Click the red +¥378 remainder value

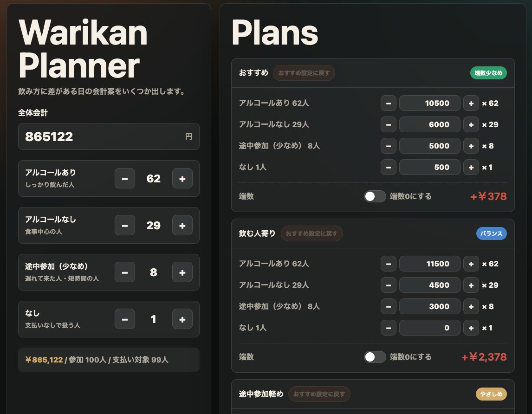click(488, 196)
